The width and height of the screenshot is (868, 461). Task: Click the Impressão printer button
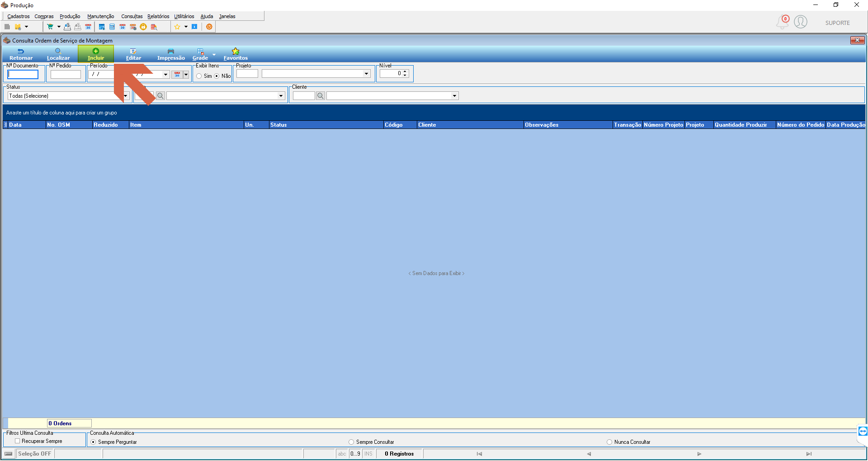(171, 54)
